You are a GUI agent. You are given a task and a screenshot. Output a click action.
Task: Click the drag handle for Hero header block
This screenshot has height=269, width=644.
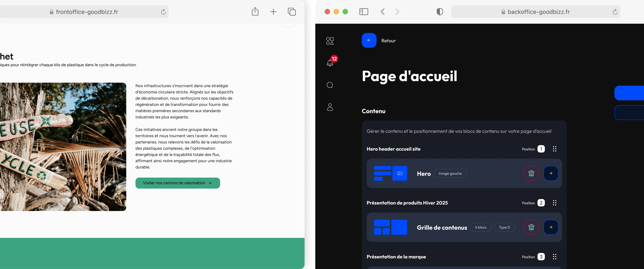555,149
